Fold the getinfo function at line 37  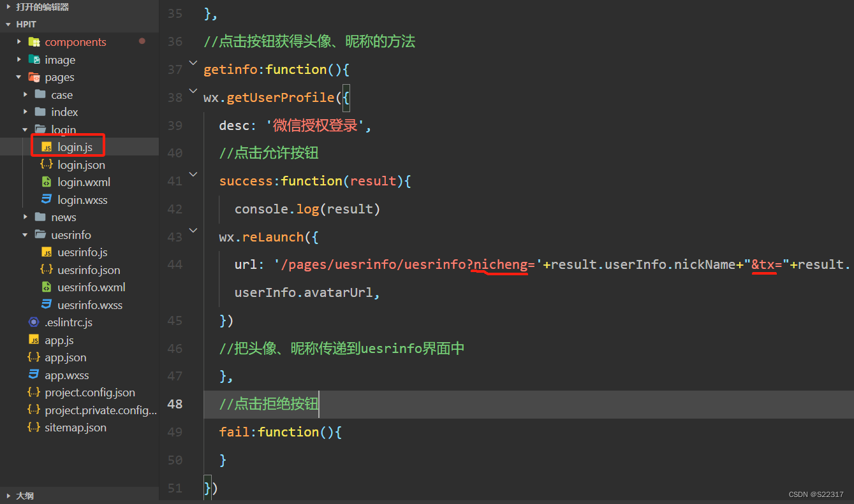click(x=193, y=62)
